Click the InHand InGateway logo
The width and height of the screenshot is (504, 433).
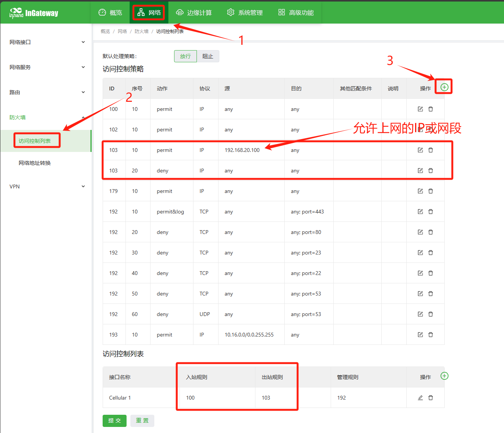(34, 13)
